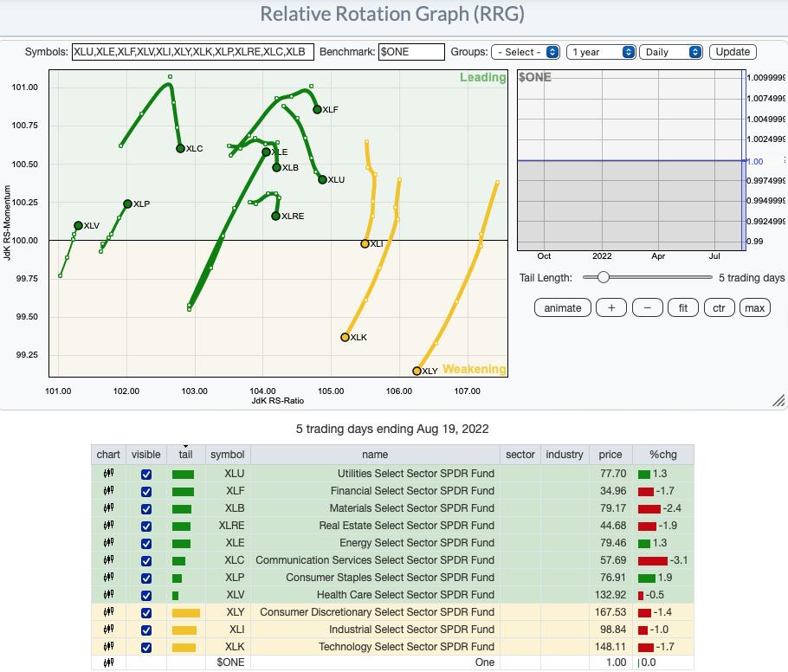
Task: Click the chart icon in the XLU row
Action: [x=108, y=474]
